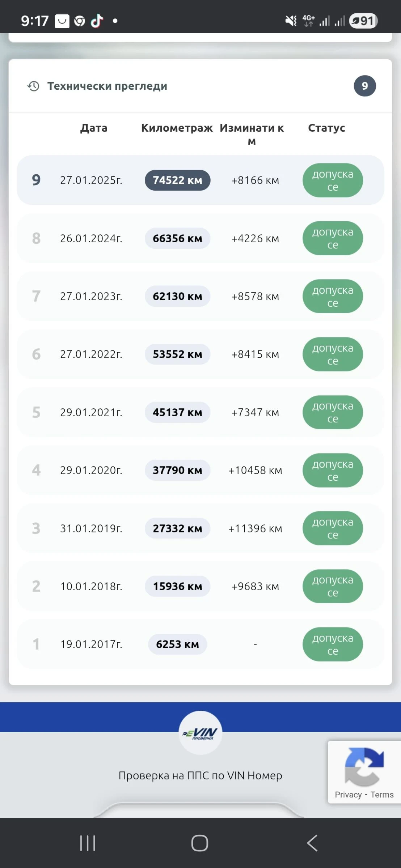Tap the допуска се status for 19.01.2017
The width and height of the screenshot is (401, 868).
point(333,644)
